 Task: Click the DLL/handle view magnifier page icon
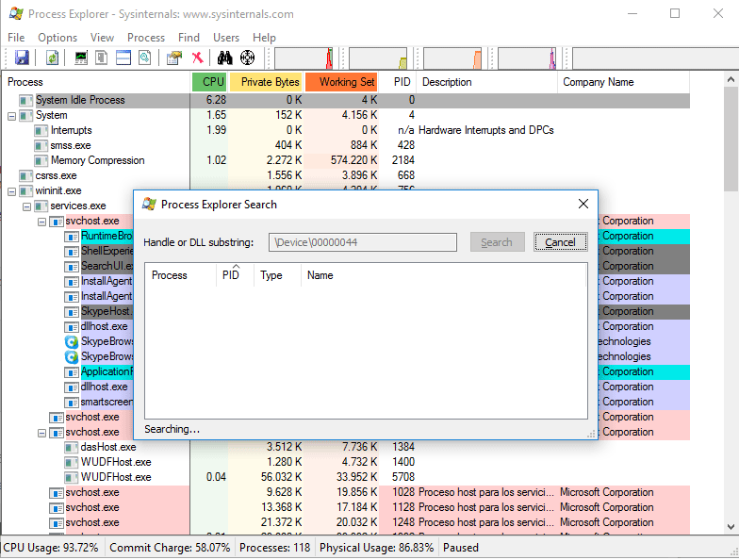click(x=145, y=58)
